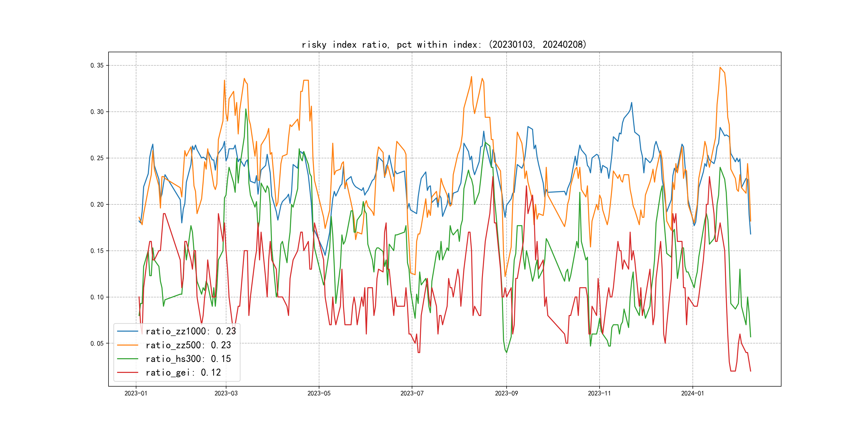Select the 'ratio_hs300: 0.15' legend text
This screenshot has width=868, height=434.
tap(188, 359)
